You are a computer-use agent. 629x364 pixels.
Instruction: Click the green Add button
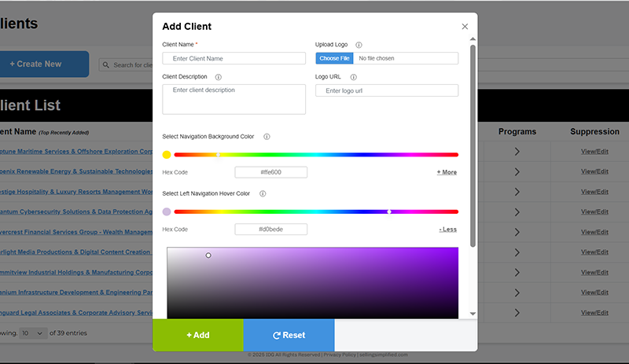click(197, 335)
